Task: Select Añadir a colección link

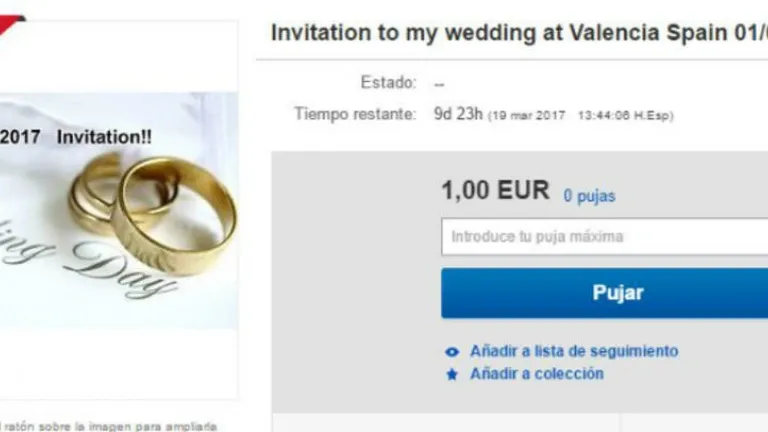Action: (x=537, y=374)
